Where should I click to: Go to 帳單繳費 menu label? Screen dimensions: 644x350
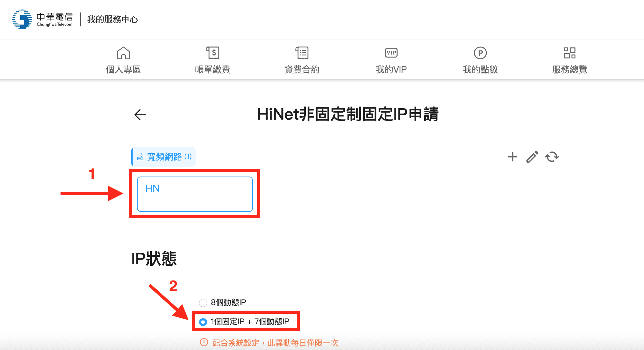213,70
